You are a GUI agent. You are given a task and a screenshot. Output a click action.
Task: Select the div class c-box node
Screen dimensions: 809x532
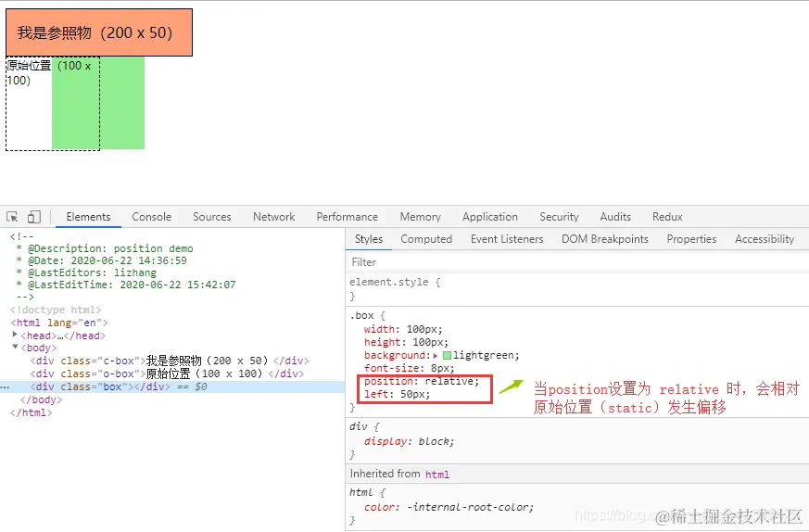tap(170, 361)
